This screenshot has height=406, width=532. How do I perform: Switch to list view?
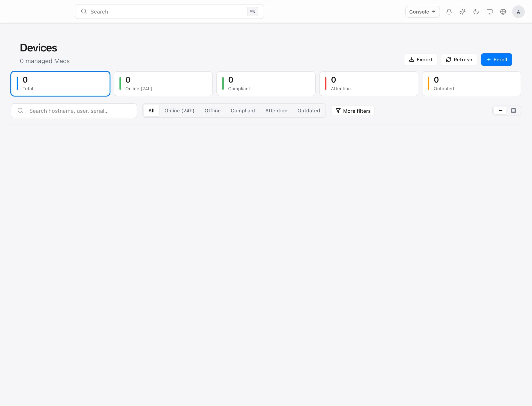pyautogui.click(x=500, y=111)
